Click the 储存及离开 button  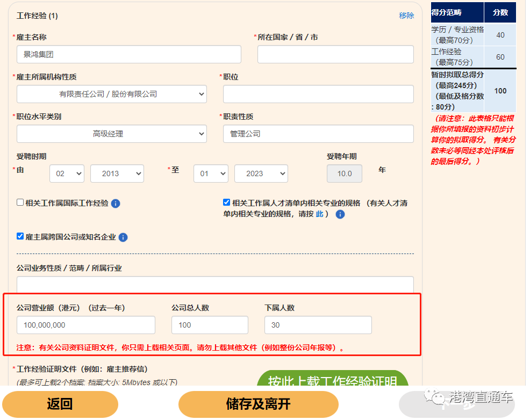coord(259,403)
